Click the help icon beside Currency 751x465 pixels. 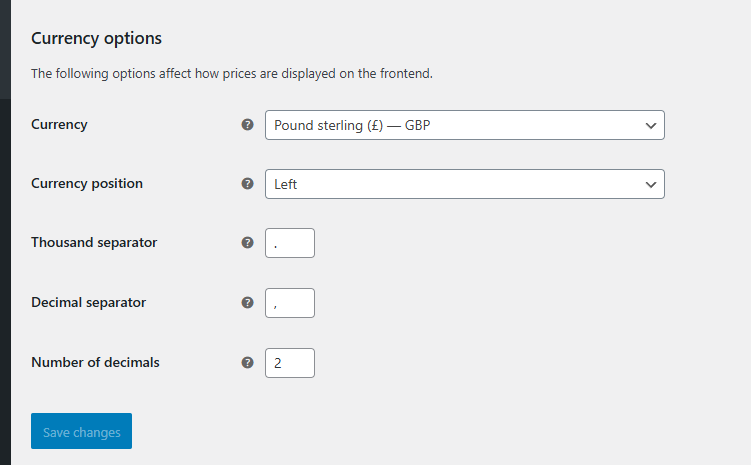point(247,125)
